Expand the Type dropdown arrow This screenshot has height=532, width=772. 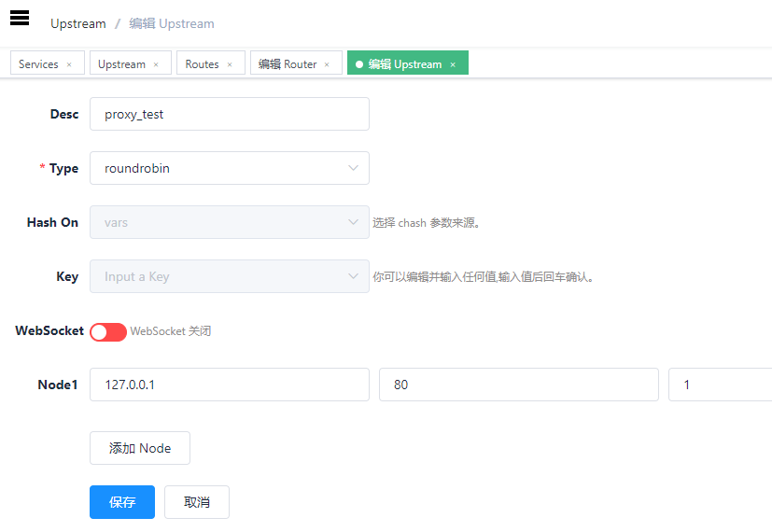pos(353,168)
